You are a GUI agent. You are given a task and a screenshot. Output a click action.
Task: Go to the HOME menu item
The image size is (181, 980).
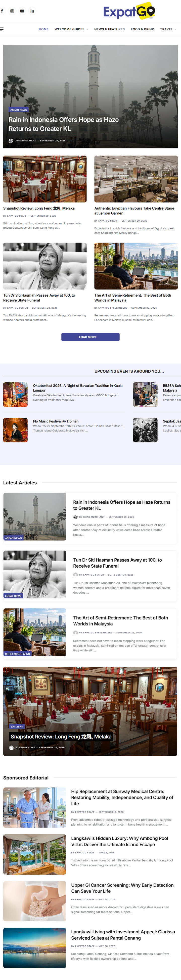pyautogui.click(x=43, y=29)
